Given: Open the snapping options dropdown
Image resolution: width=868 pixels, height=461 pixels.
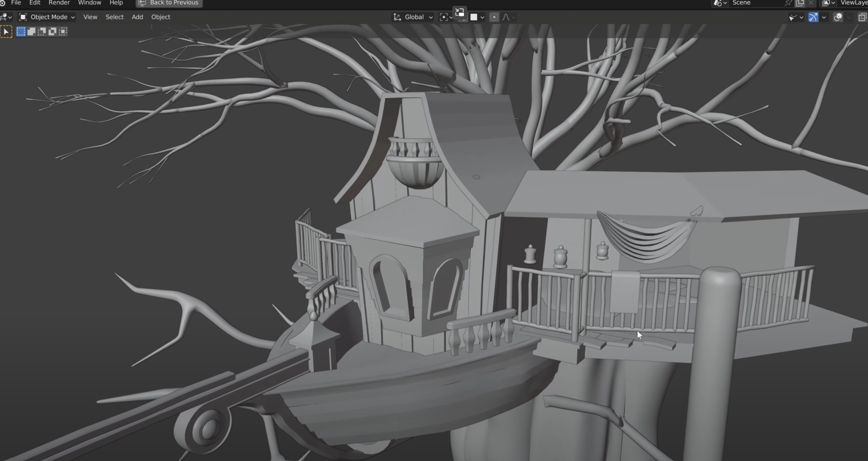Looking at the screenshot, I should point(477,17).
